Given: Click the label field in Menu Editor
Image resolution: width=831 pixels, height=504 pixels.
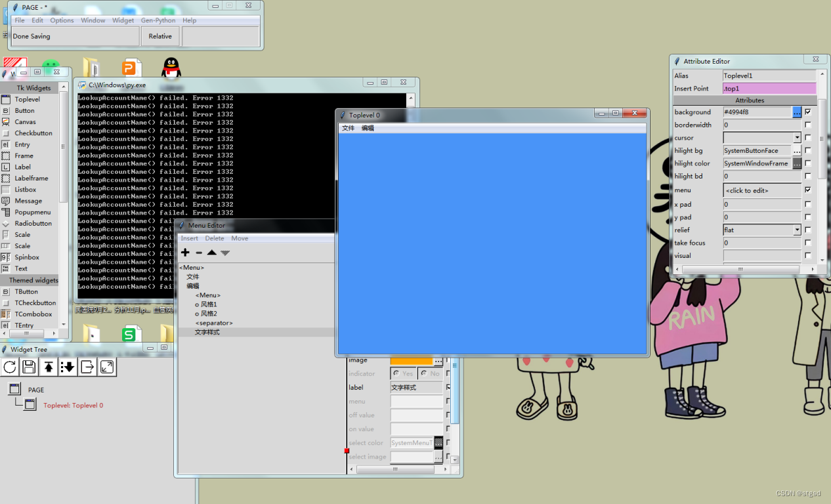Looking at the screenshot, I should tap(417, 387).
